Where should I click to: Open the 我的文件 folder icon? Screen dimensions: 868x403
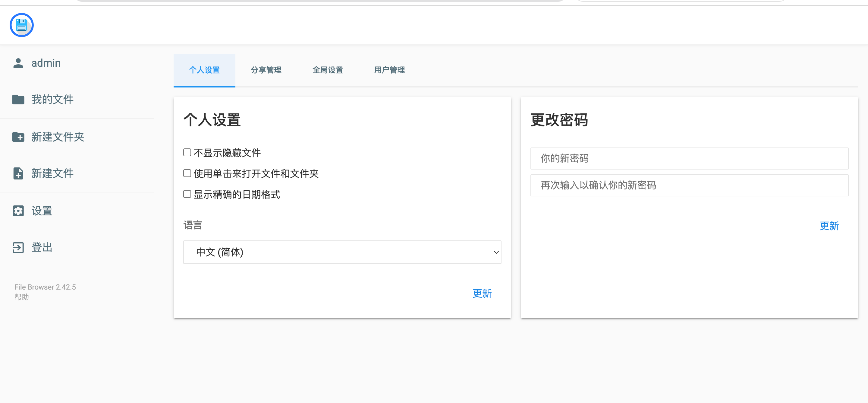pyautogui.click(x=18, y=100)
